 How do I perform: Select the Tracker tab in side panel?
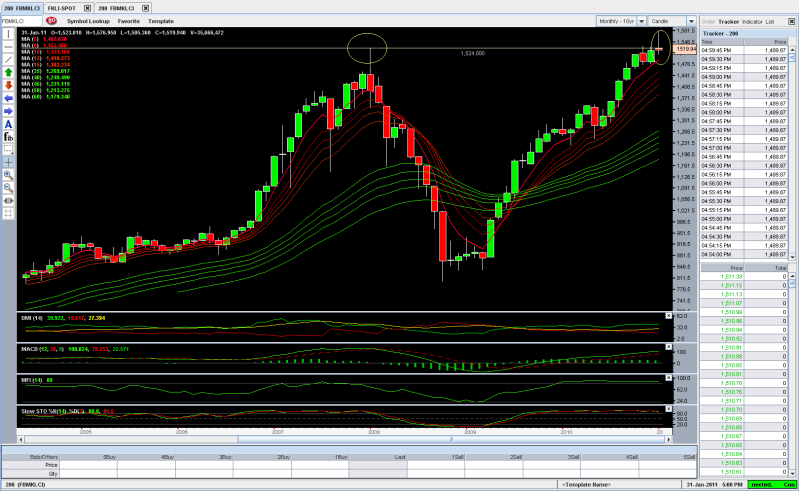[728, 22]
